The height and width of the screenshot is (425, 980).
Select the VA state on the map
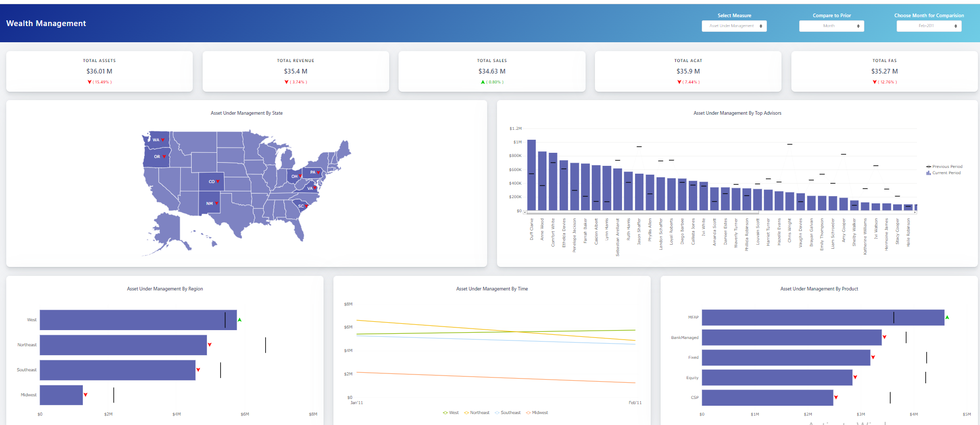click(x=309, y=188)
